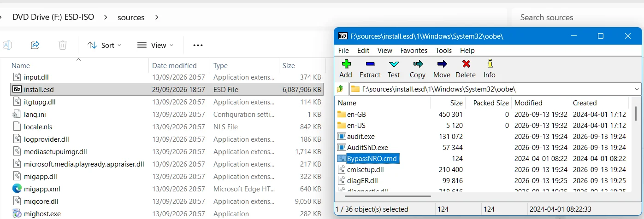Click the Rename icon in Explorer toolbar
The width and height of the screenshot is (644, 219).
tap(7, 45)
